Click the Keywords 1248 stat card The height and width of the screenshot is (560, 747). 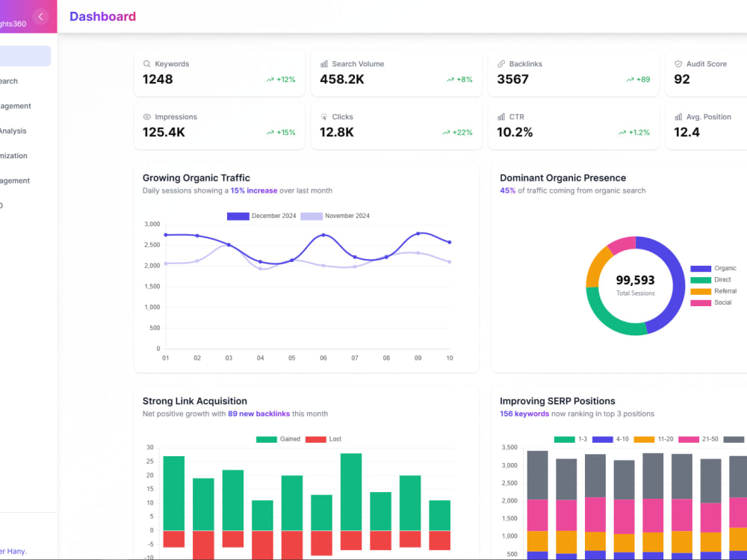(219, 73)
